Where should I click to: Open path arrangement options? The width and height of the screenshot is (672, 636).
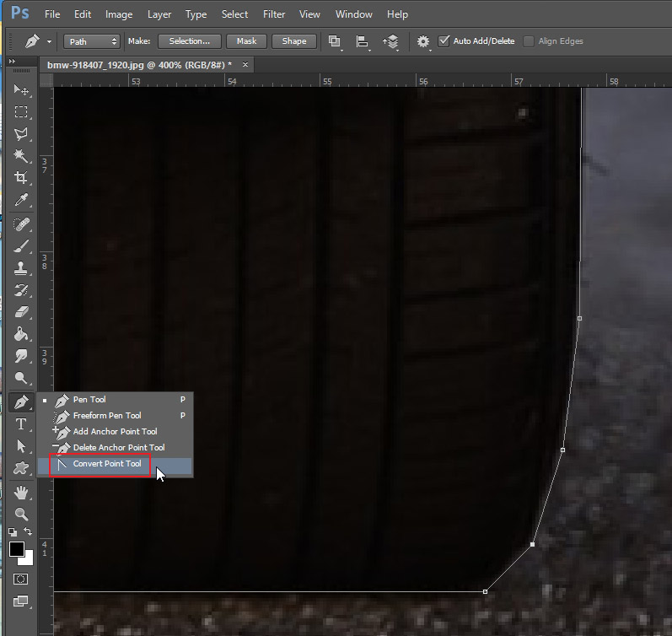pos(391,41)
